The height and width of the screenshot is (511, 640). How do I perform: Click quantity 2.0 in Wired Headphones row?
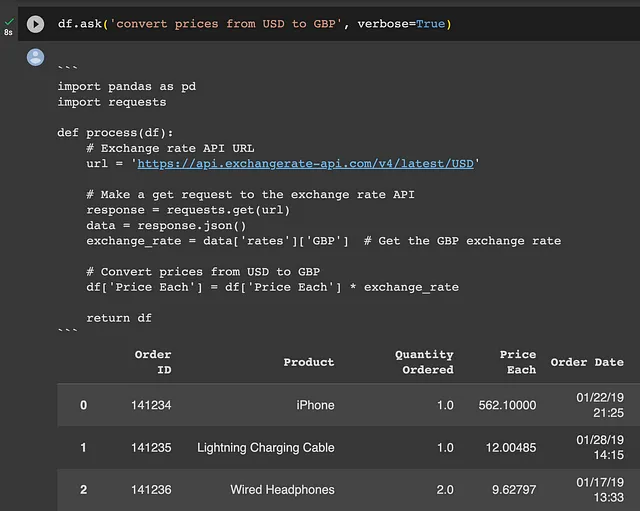coord(445,490)
